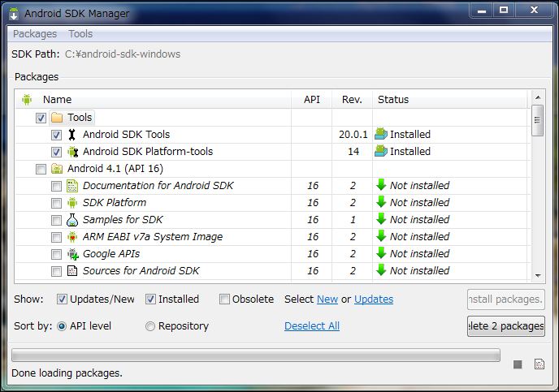
Task: Click the green arrow for Google APIs row
Action: coord(381,253)
